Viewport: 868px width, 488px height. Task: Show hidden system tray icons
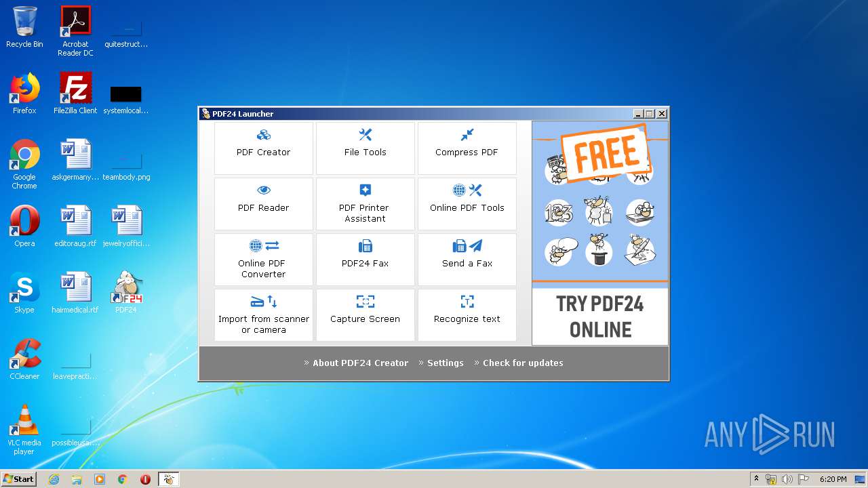(x=756, y=479)
